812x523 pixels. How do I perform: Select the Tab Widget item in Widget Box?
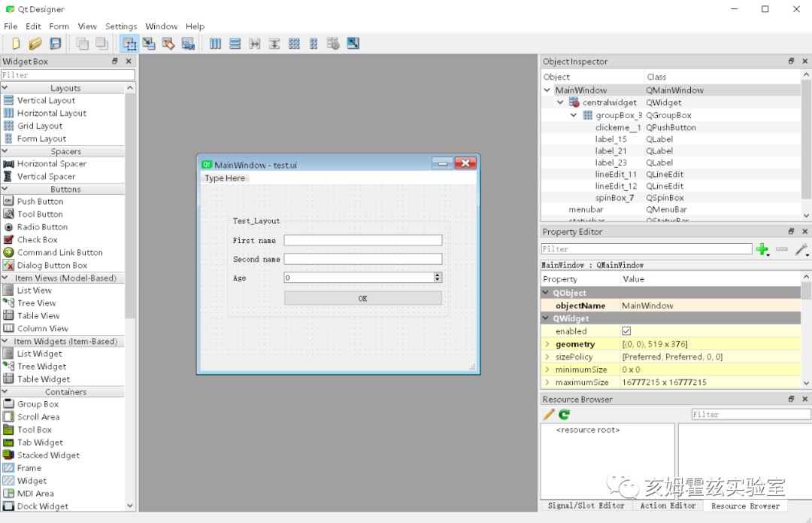click(x=40, y=442)
